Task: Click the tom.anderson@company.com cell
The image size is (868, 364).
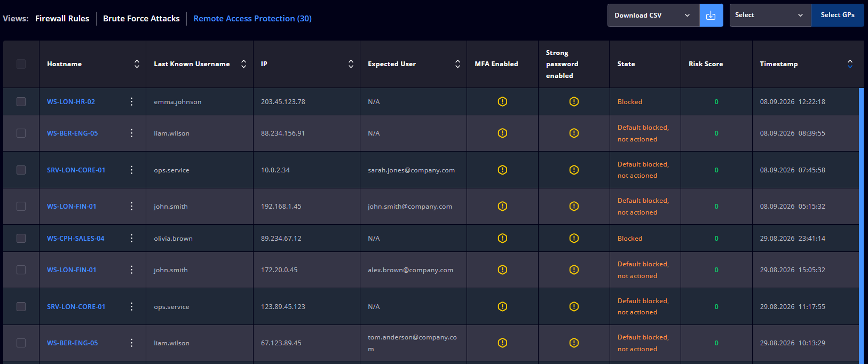Action: click(x=412, y=343)
